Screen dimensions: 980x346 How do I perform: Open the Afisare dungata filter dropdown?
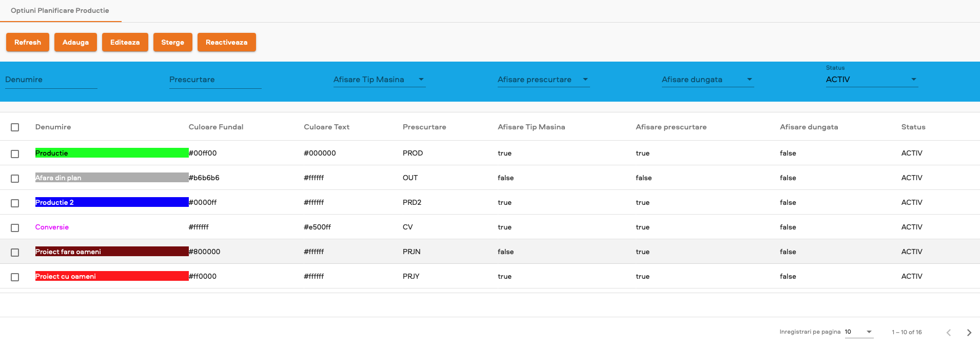pyautogui.click(x=708, y=80)
